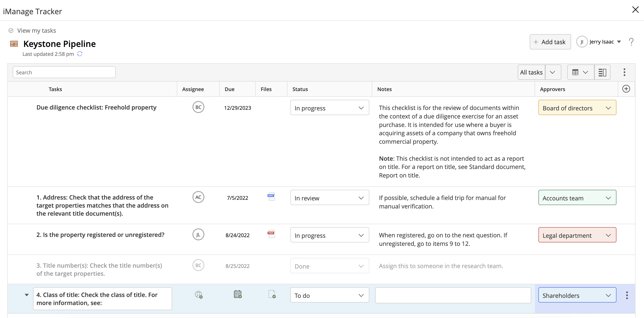This screenshot has height=318, width=644.
Task: Open the row options menu for task 4
Action: 627,295
